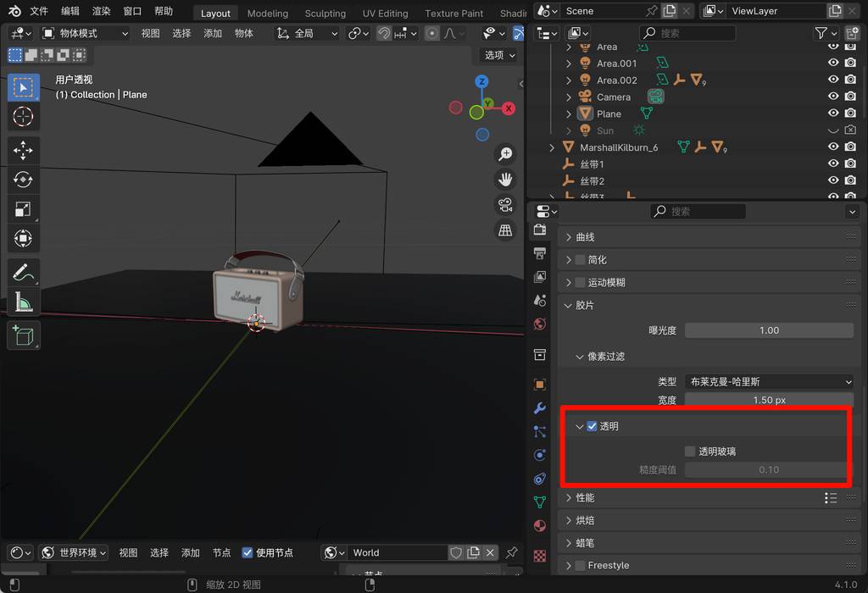Image resolution: width=868 pixels, height=593 pixels.
Task: Click the properties panel 搜索 field
Action: (698, 211)
